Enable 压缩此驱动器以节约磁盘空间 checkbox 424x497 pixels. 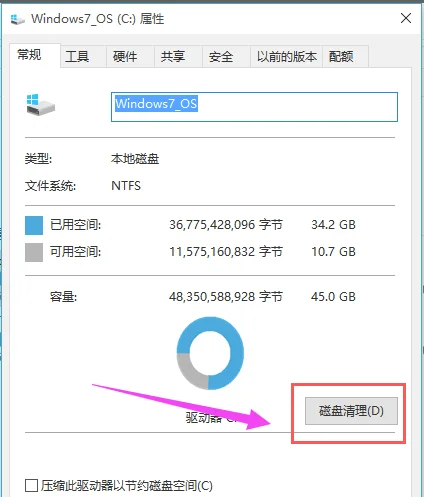click(x=31, y=485)
